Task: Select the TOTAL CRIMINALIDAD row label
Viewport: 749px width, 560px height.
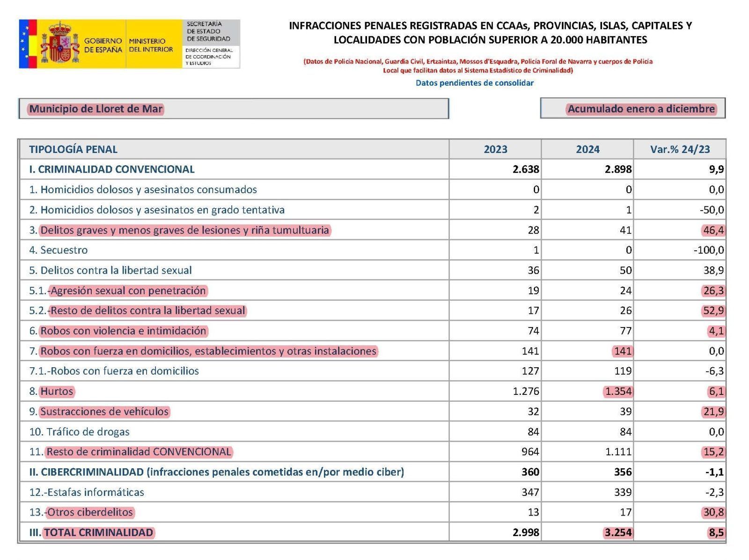Action: [98, 532]
